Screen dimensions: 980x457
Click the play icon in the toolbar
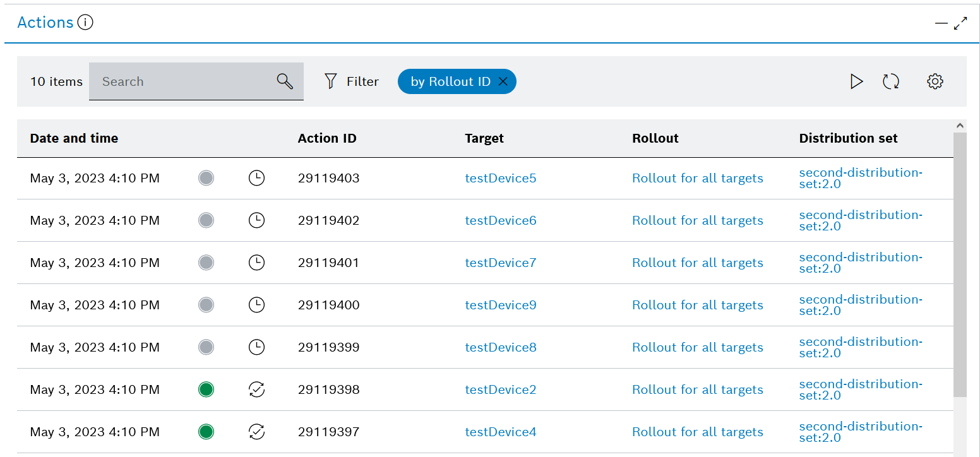(856, 81)
